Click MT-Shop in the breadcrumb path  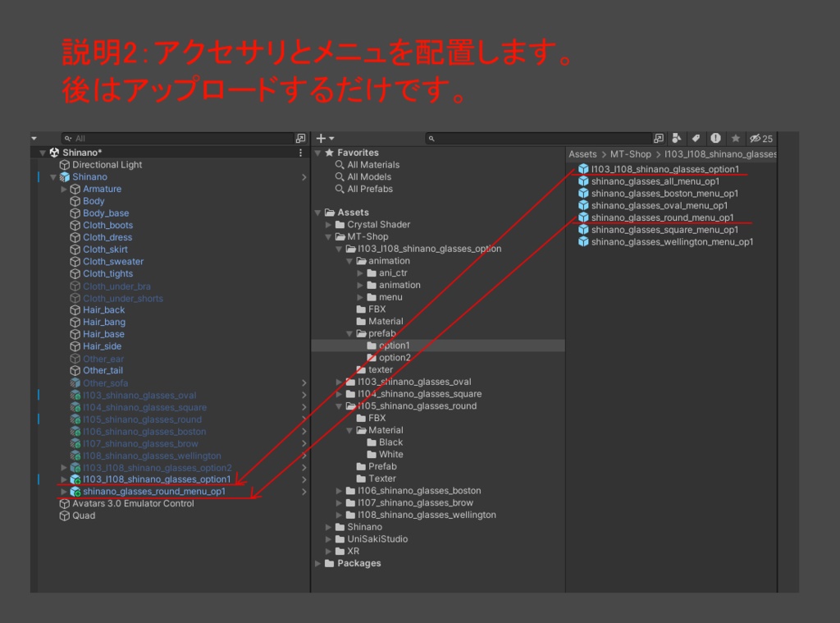[x=631, y=154]
